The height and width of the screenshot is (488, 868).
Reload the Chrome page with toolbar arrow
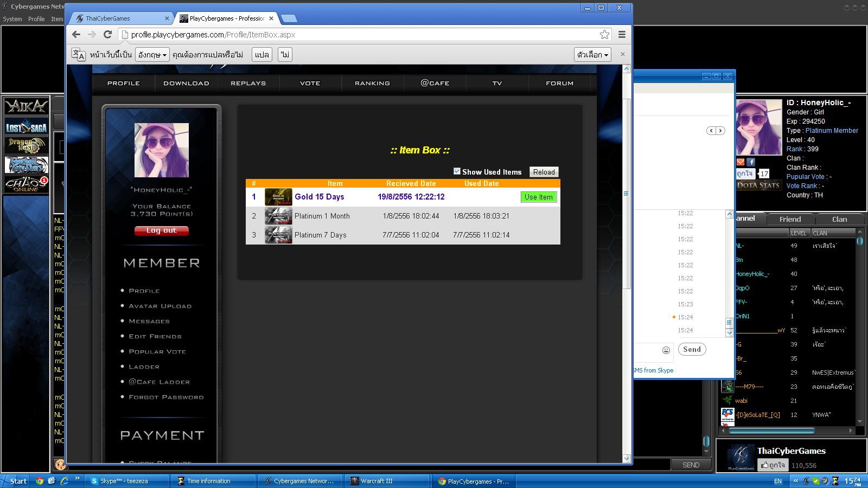pos(107,35)
